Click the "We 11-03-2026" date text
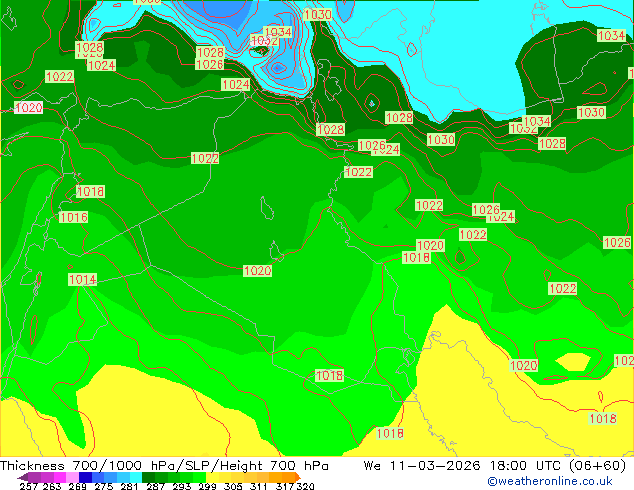Screen dimensions: 634x490 [x=422, y=465]
